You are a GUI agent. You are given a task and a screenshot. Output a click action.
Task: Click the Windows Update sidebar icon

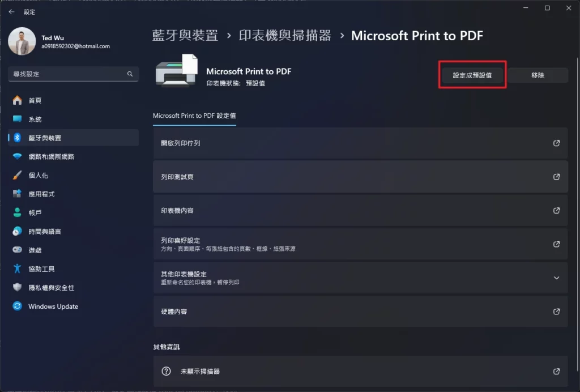[x=15, y=306]
